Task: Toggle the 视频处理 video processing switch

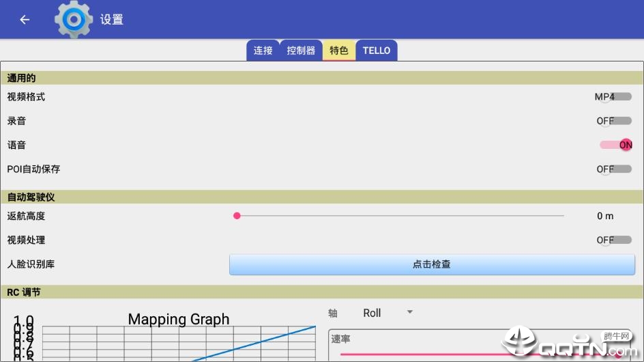Action: [x=614, y=240]
